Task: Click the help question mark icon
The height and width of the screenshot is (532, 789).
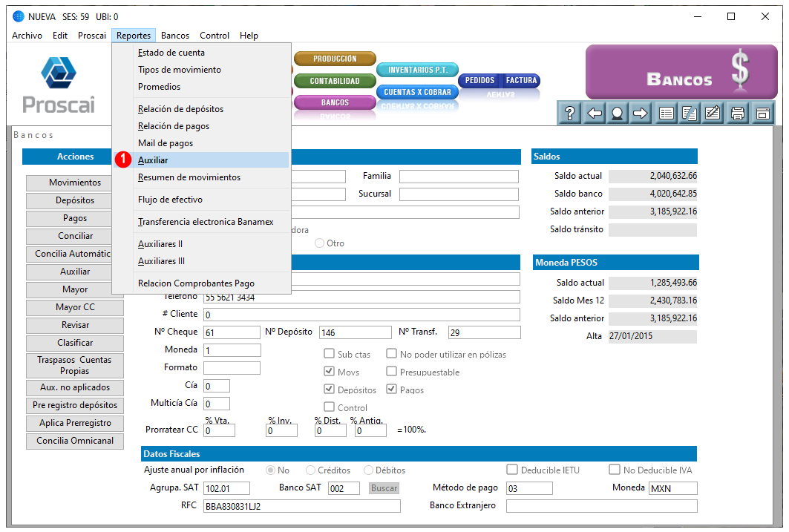Action: tap(571, 114)
